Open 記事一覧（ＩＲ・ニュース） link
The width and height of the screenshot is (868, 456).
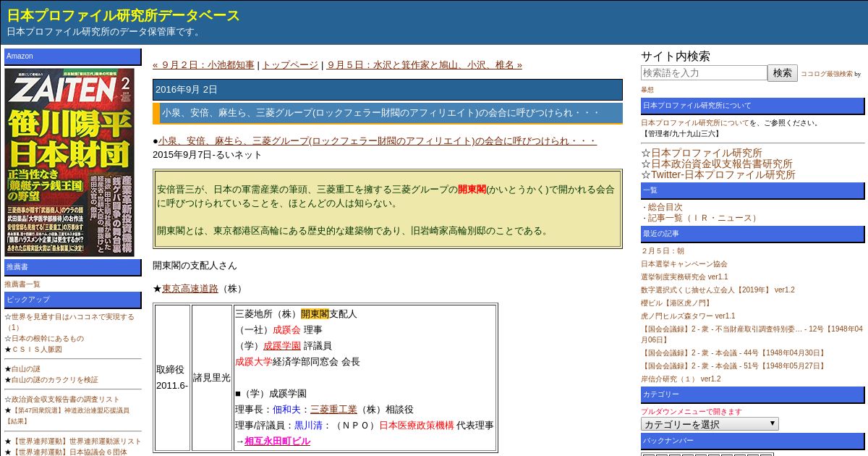(704, 218)
